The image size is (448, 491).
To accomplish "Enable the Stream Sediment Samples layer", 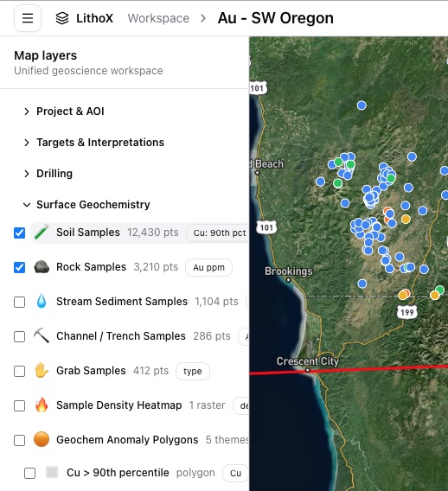I will point(19,302).
